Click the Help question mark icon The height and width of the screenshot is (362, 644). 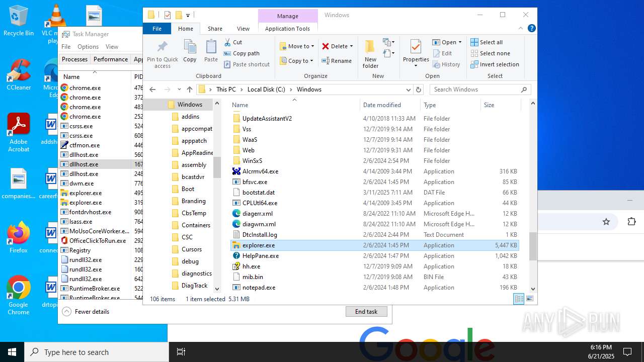531,29
